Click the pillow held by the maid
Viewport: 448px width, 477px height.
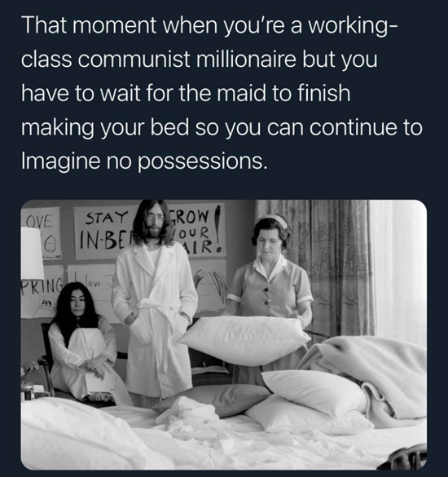(x=244, y=339)
